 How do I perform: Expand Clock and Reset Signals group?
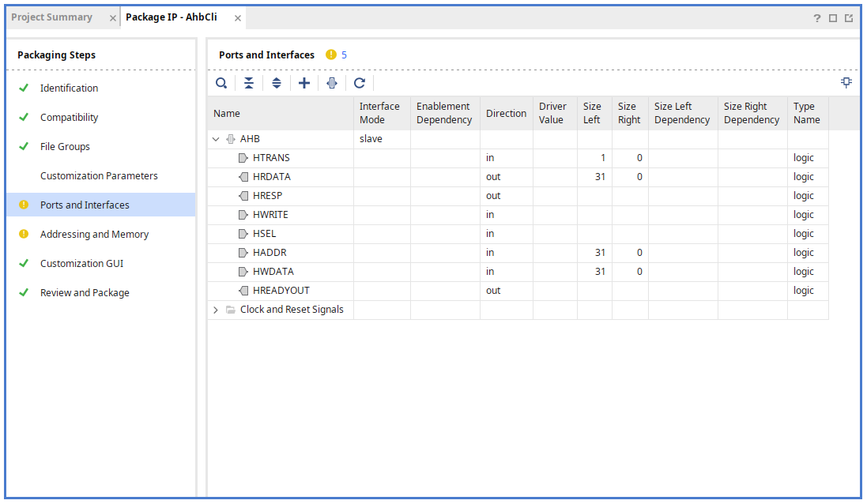(x=216, y=310)
